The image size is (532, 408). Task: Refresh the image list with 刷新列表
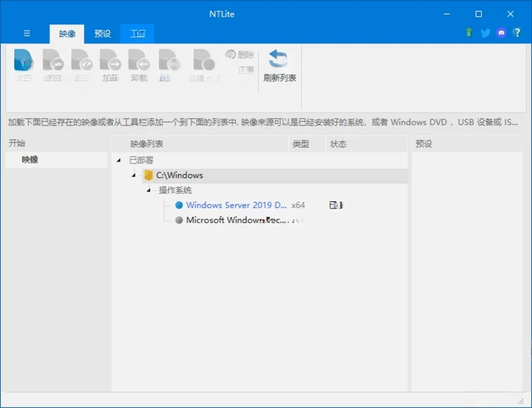point(279,65)
